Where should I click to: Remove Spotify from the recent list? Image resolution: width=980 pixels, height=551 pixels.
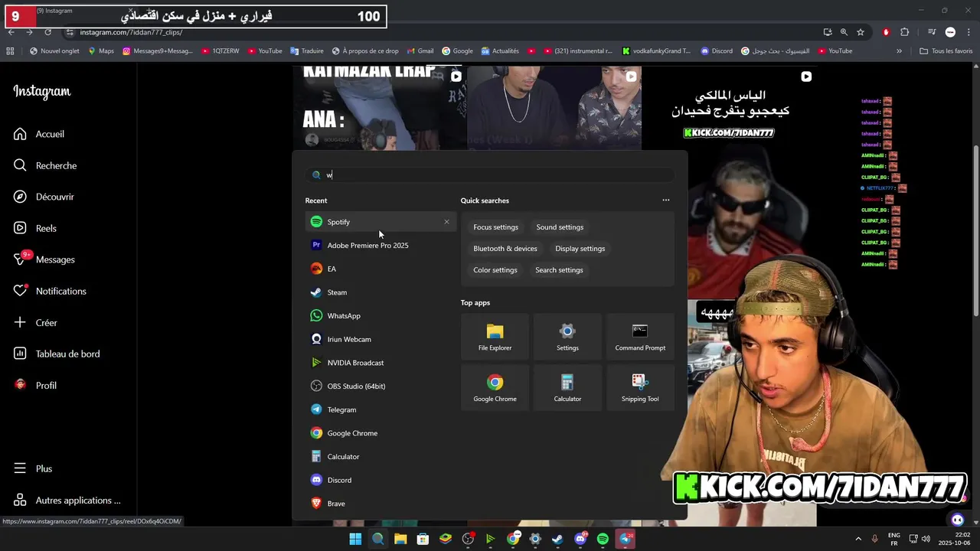click(x=446, y=222)
